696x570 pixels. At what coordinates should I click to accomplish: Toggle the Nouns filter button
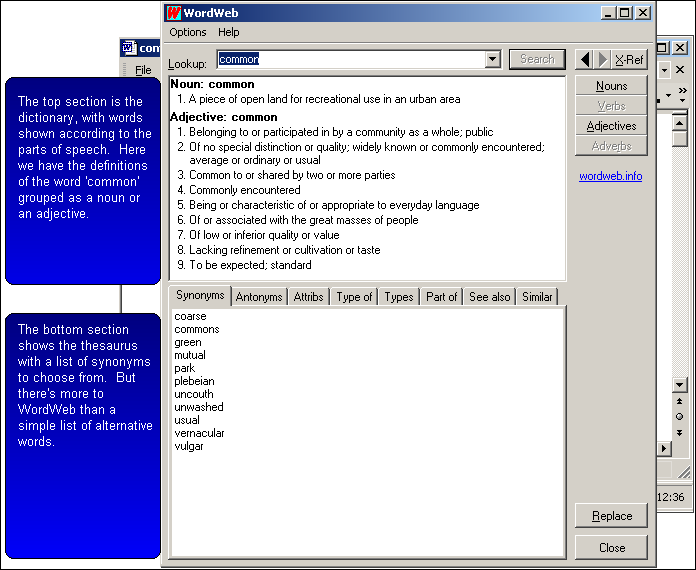pos(611,86)
